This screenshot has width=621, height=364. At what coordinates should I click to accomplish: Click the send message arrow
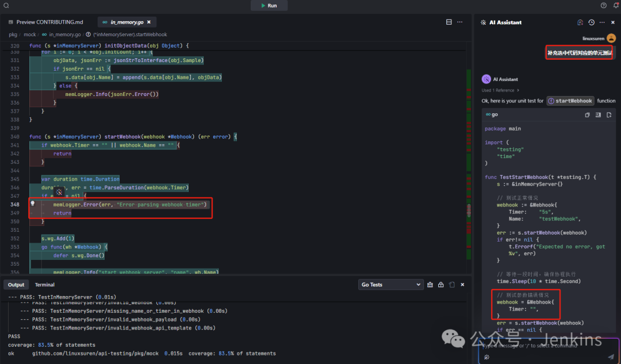(611, 357)
